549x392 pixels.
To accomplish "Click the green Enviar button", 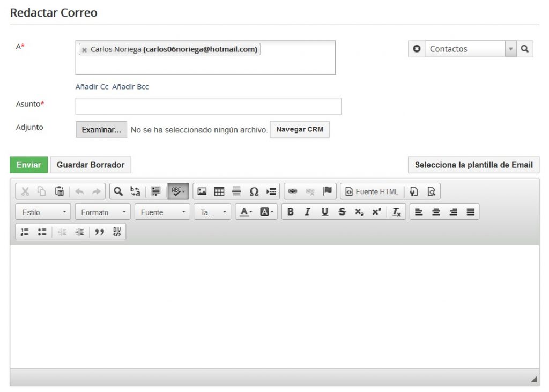I will pyautogui.click(x=29, y=165).
